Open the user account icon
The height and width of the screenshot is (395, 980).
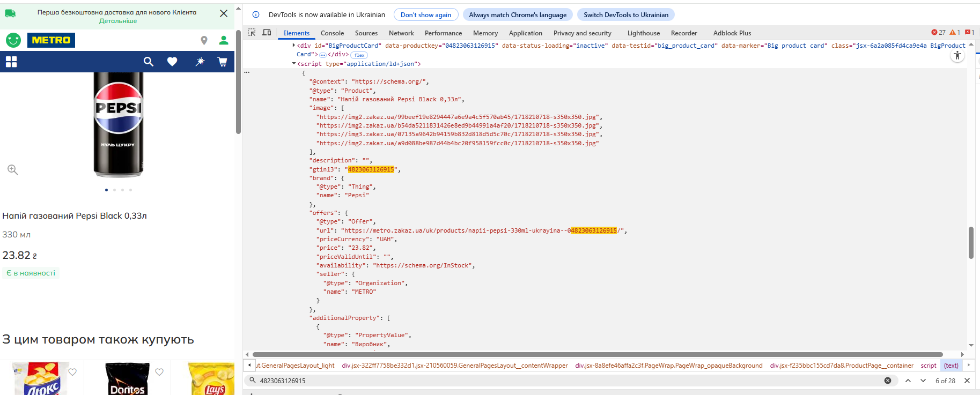(224, 40)
